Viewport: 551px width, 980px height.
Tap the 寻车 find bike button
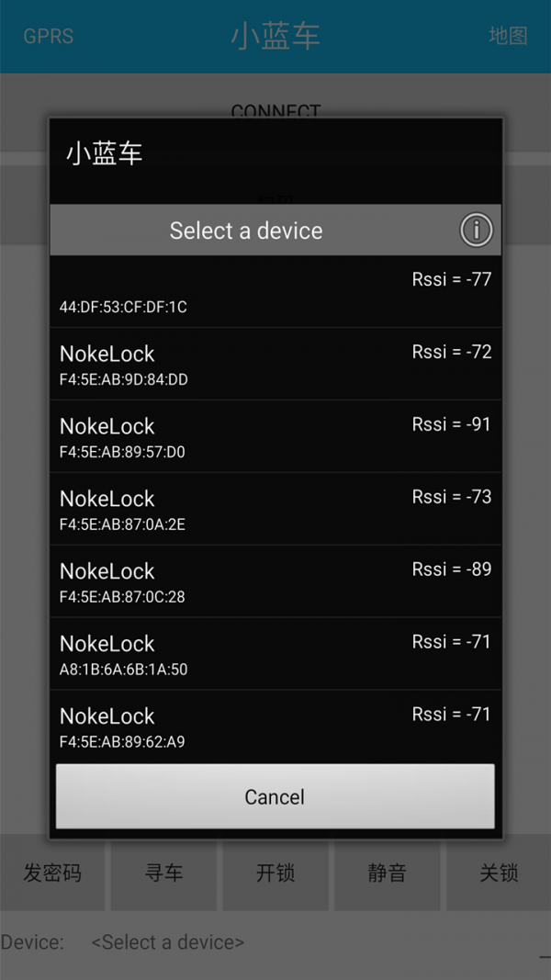pos(163,873)
